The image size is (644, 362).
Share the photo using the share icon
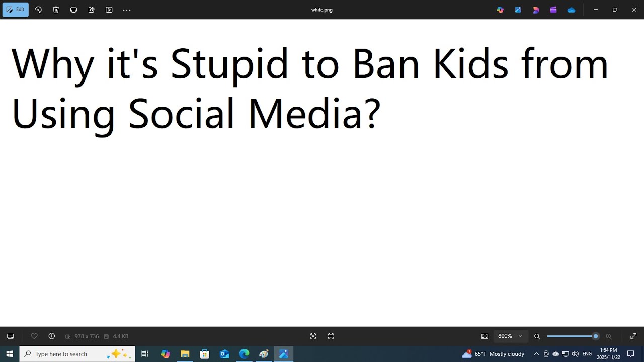click(x=91, y=10)
